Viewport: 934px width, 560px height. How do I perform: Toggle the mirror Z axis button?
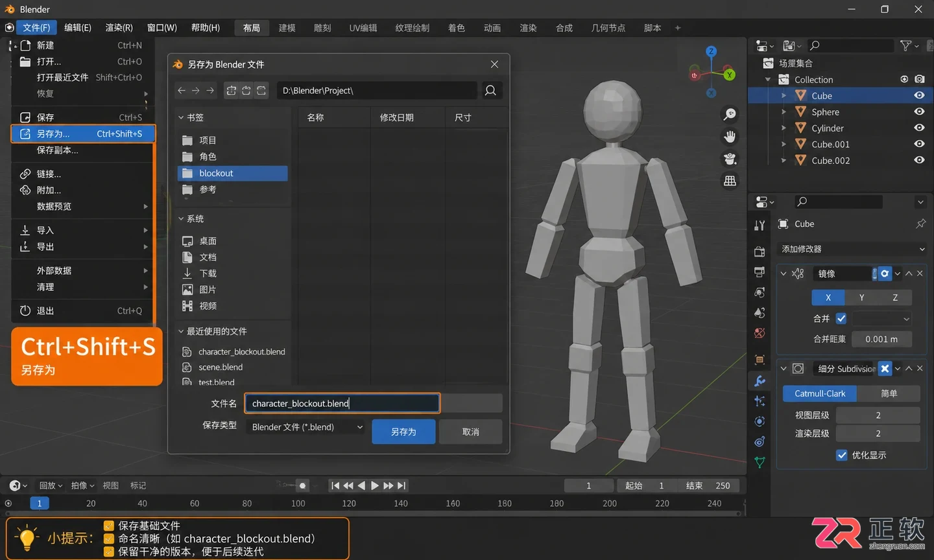tap(895, 297)
